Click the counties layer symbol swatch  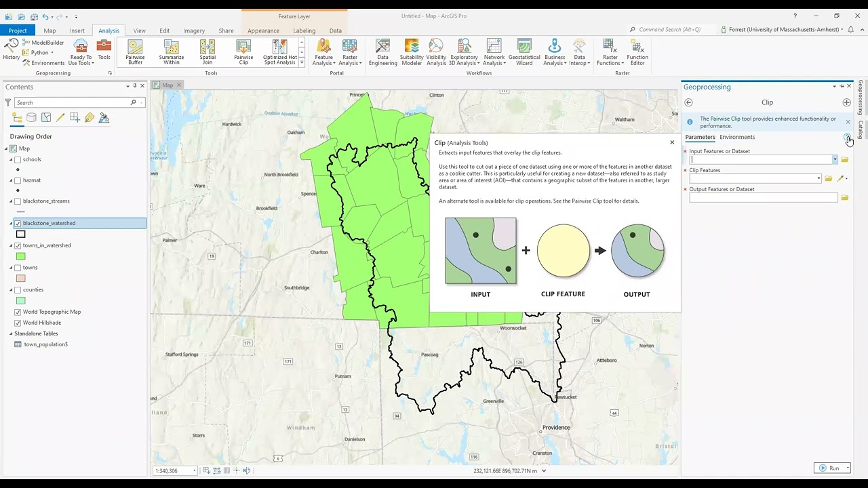21,300
